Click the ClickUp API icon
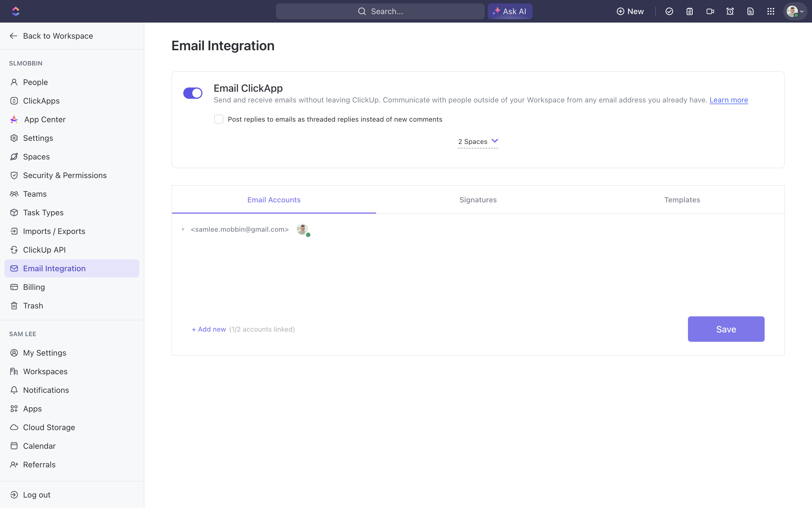 click(14, 250)
